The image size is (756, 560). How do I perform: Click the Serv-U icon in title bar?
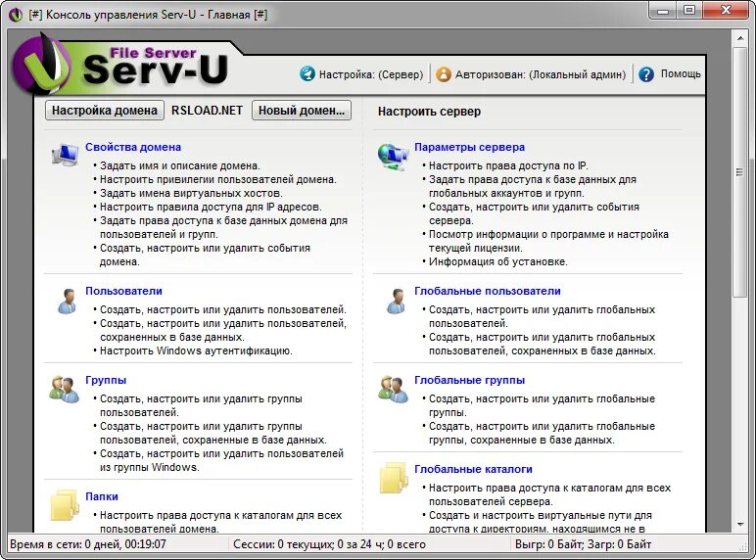click(x=16, y=15)
